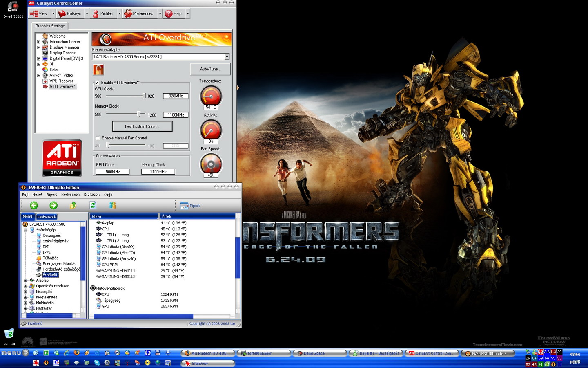Expand Information Center in Catalyst tree
The height and width of the screenshot is (368, 588).
[39, 42]
